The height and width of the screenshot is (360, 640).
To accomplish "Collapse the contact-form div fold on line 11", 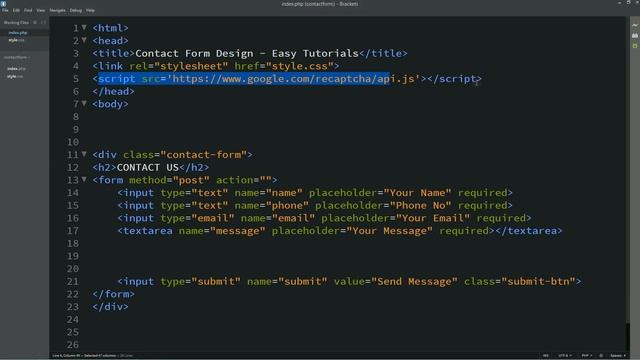I will pyautogui.click(x=84, y=154).
